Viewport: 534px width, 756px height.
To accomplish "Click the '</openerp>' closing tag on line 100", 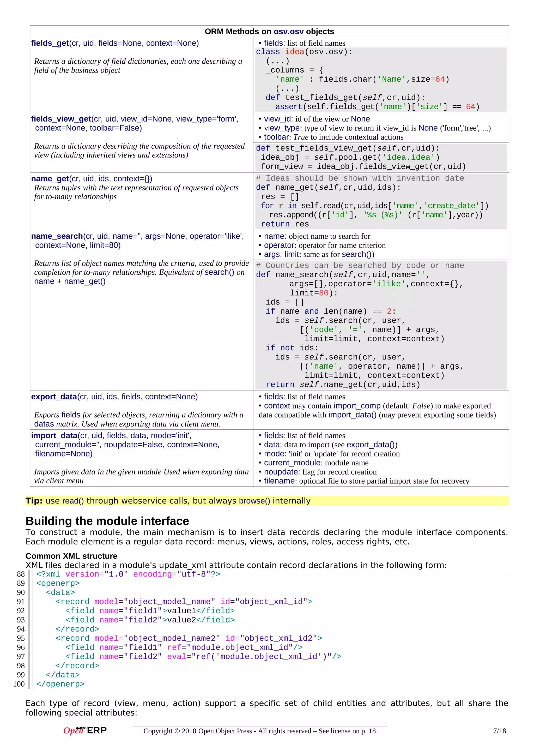I will click(x=60, y=684).
